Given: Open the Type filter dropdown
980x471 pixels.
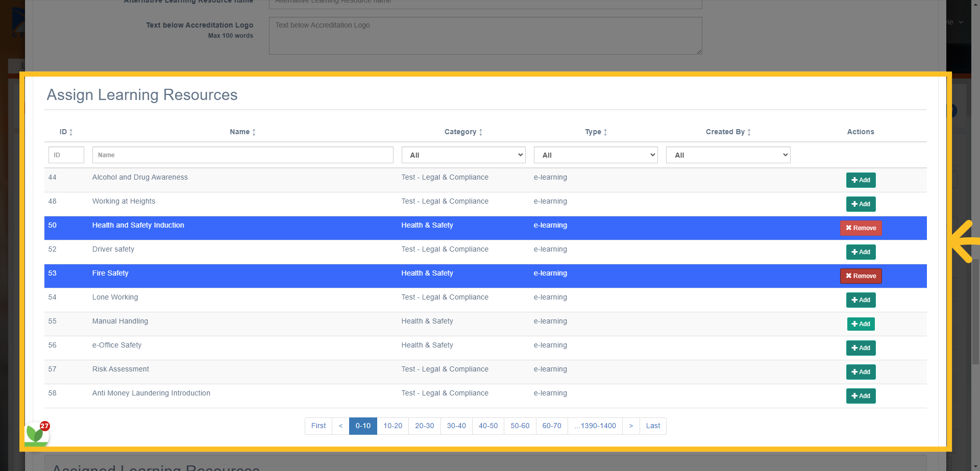Looking at the screenshot, I should (x=596, y=155).
